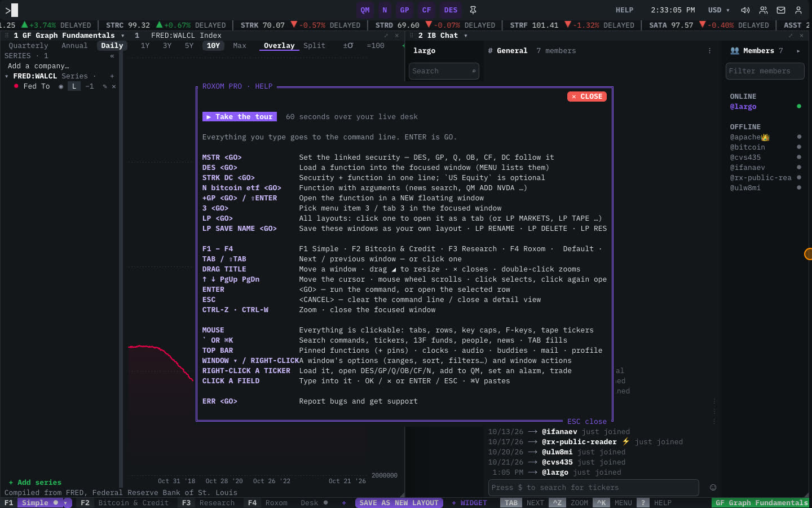This screenshot has height=508, width=812.
Task: Open the GF Graph Fundamentals window menu arrow
Action: coord(123,36)
